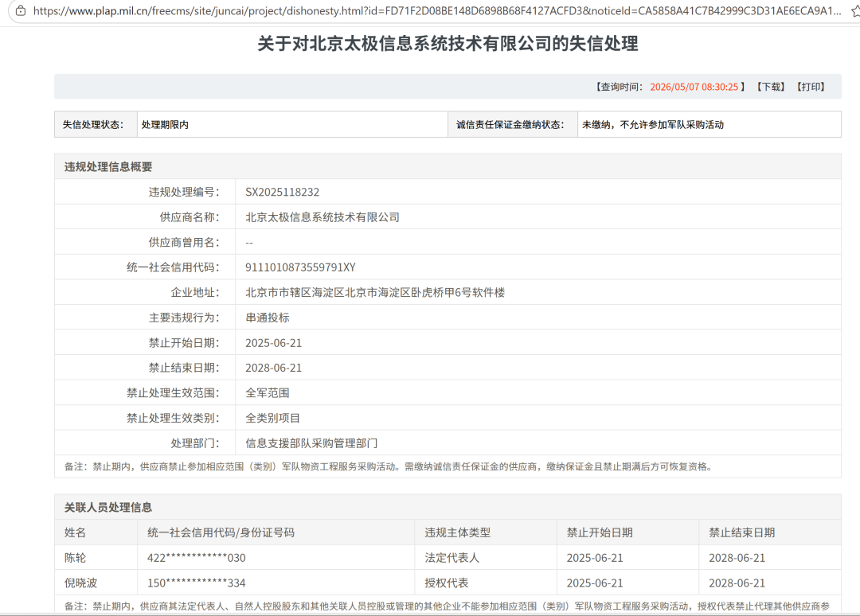The height and width of the screenshot is (616, 860).
Task: Click the name 陈轮 in the table
Action: coord(75,558)
